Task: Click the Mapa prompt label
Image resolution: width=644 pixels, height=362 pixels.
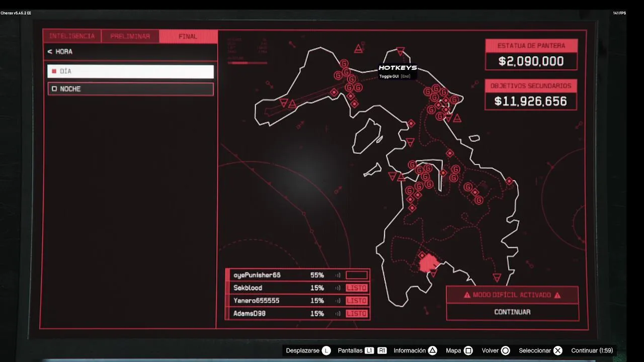Action: click(453, 350)
